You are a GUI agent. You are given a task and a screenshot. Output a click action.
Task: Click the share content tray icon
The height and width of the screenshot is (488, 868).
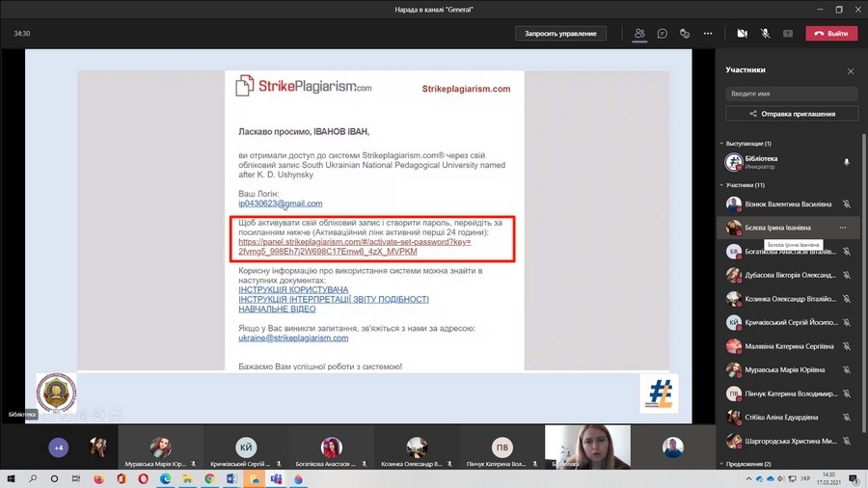point(788,34)
